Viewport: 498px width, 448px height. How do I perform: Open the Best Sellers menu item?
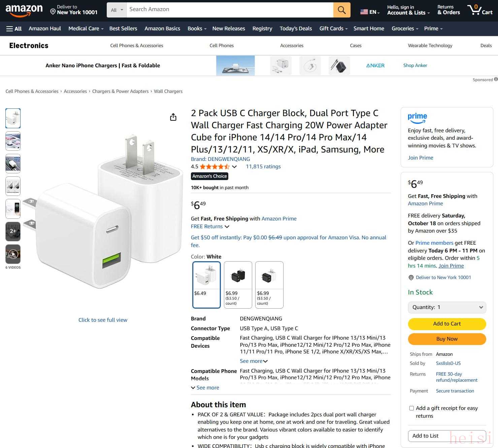tap(123, 29)
